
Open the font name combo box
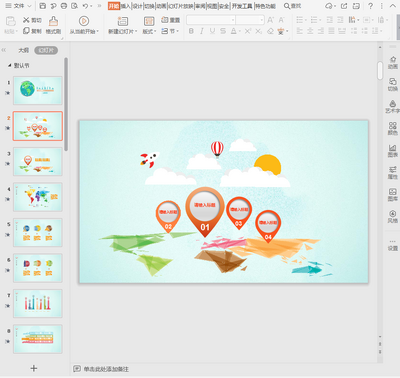[x=211, y=20]
